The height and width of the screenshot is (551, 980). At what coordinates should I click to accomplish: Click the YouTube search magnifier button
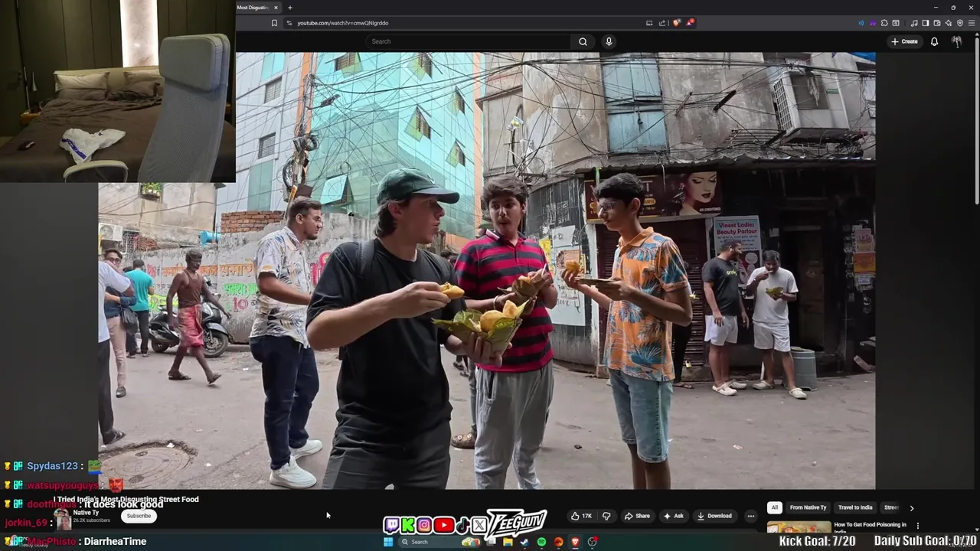click(583, 41)
